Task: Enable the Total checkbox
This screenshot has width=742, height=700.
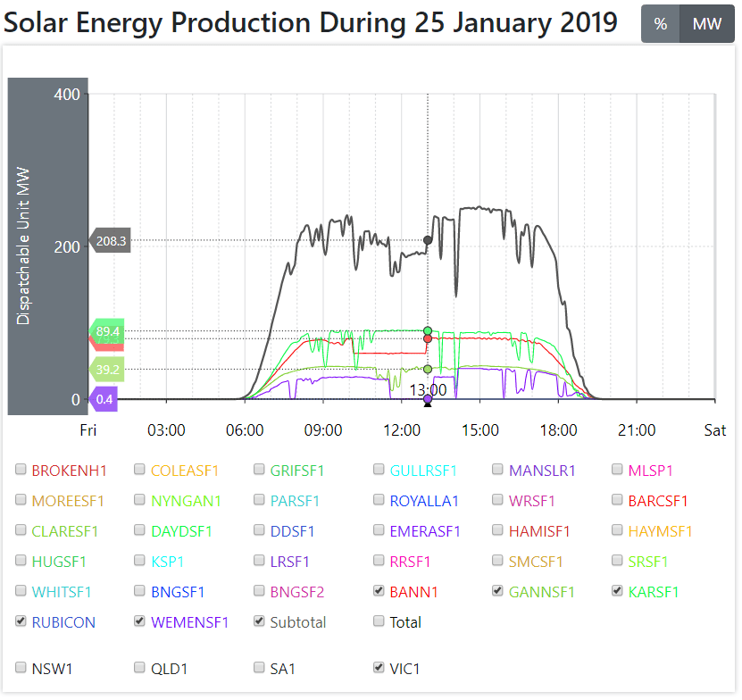Action: 379,622
